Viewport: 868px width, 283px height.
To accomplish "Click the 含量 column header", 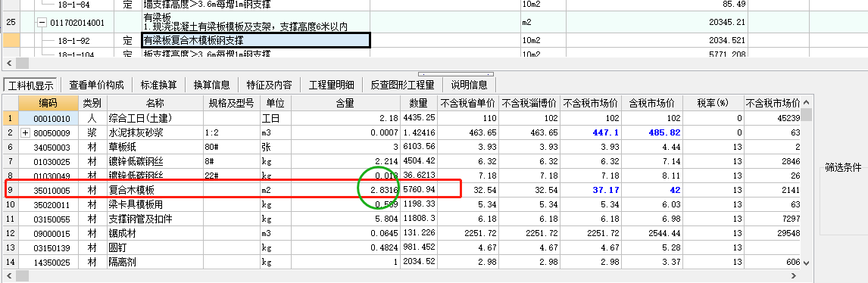I will 345,103.
